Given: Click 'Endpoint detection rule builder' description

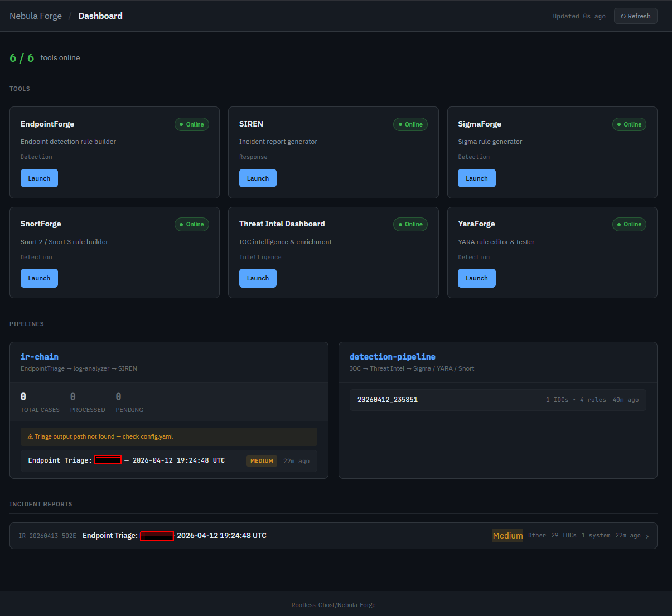Looking at the screenshot, I should click(x=69, y=142).
